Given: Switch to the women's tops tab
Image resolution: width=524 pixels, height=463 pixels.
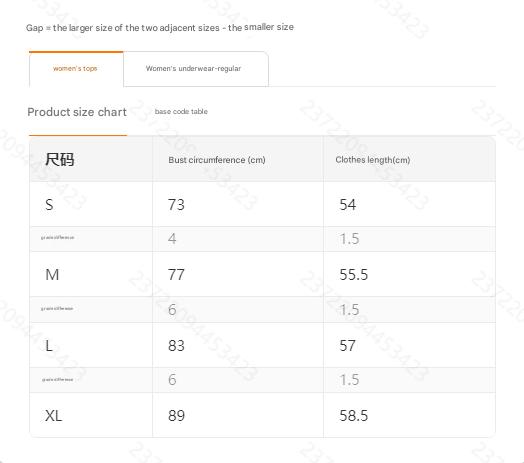Looking at the screenshot, I should (x=76, y=69).
